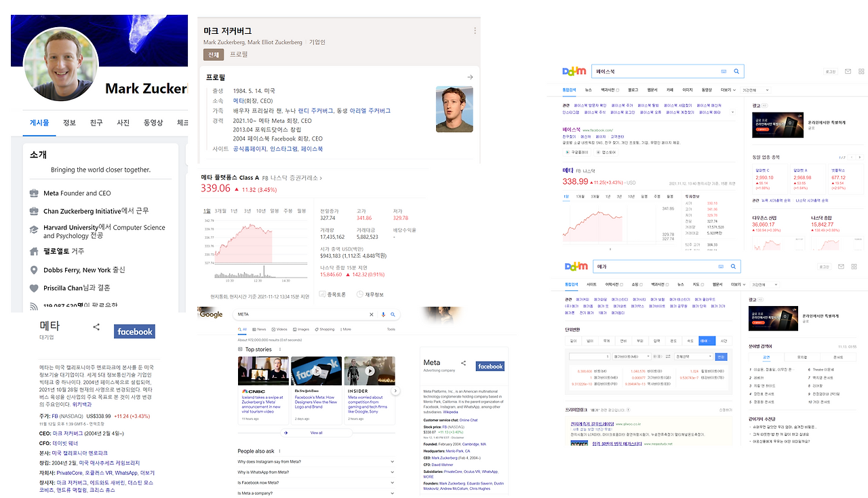Open the Top stories three-dot options

coord(279,349)
